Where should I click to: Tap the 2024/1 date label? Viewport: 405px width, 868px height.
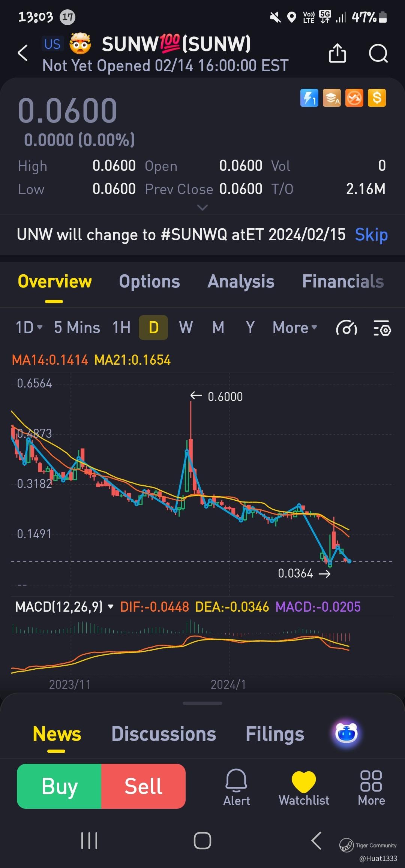tap(228, 684)
